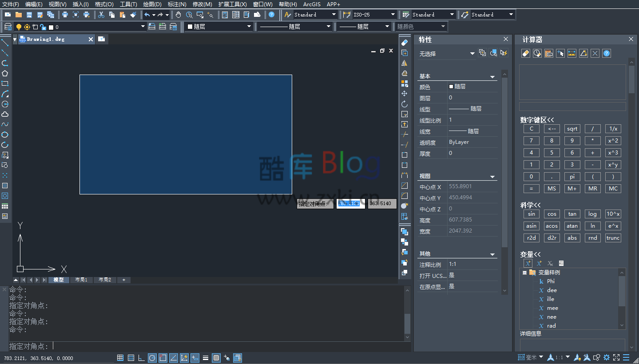Viewport: 639px width, 364px height.
Task: Click the calculator's measure distance ruler icon
Action: 572,53
